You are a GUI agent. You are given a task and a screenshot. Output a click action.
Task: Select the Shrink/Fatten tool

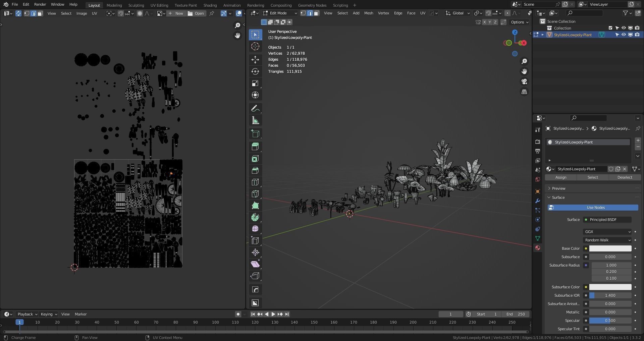click(255, 252)
